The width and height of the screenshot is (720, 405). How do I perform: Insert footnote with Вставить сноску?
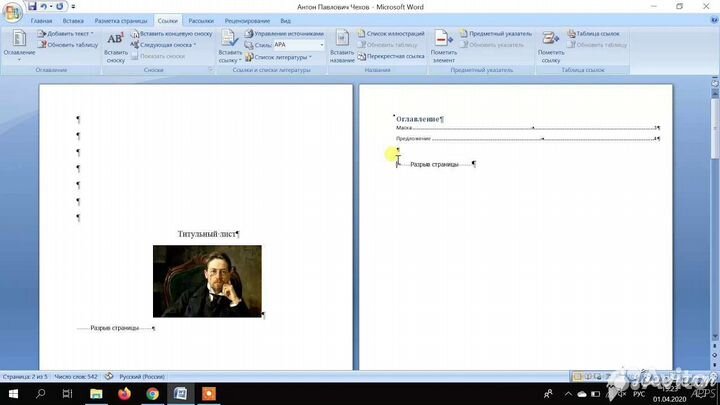pos(115,48)
